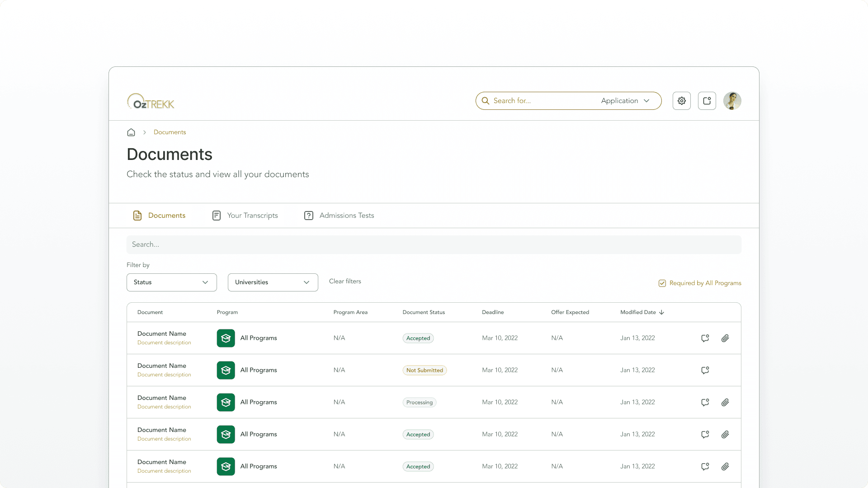This screenshot has height=488, width=868.
Task: Click the documents Search... field
Action: (434, 244)
